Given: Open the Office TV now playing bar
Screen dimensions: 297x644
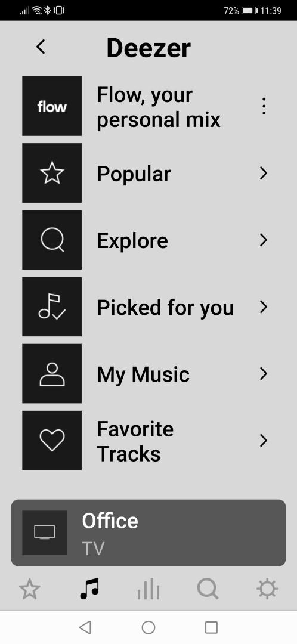Looking at the screenshot, I should click(x=148, y=532).
